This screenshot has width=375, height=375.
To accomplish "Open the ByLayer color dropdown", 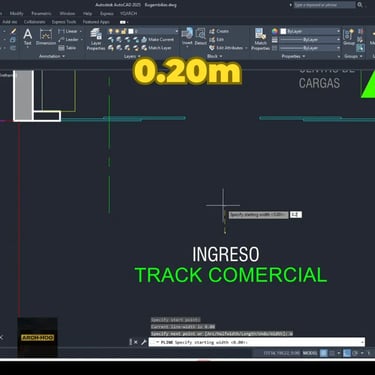I will (x=310, y=31).
